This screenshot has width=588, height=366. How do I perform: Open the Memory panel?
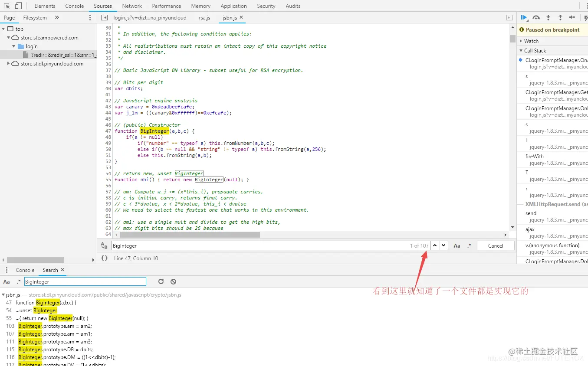(x=201, y=6)
